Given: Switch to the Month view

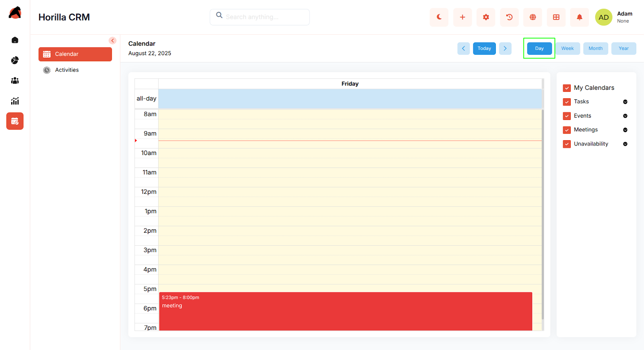Looking at the screenshot, I should (x=595, y=48).
